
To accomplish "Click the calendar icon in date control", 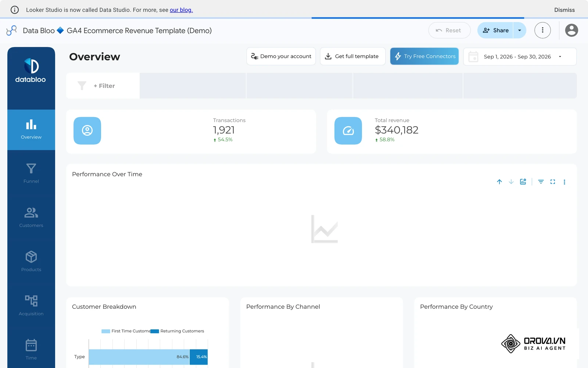I will pyautogui.click(x=473, y=57).
